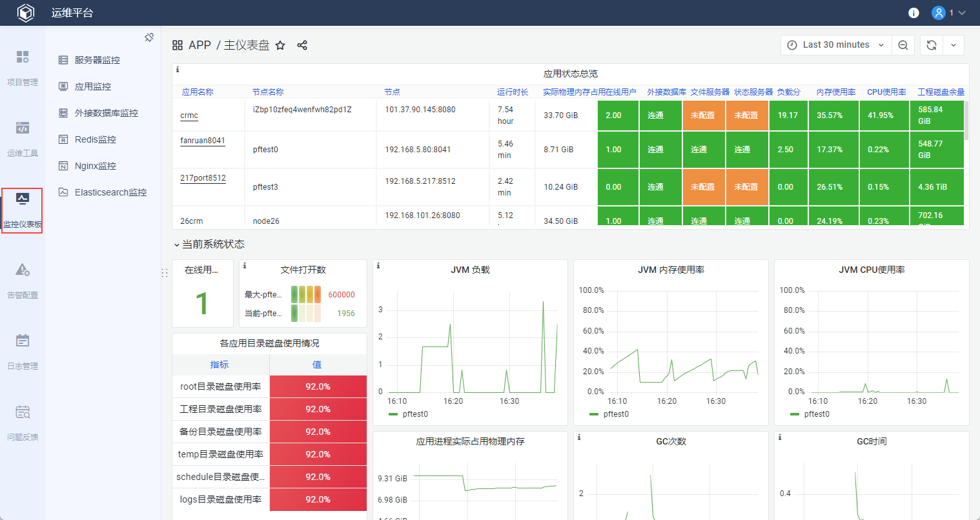
Task: Click the share dashboard icon
Action: tap(302, 45)
